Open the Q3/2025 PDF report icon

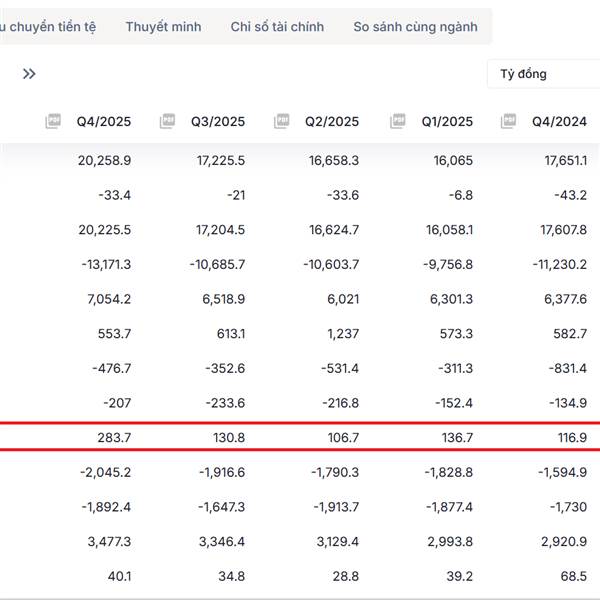[167, 122]
